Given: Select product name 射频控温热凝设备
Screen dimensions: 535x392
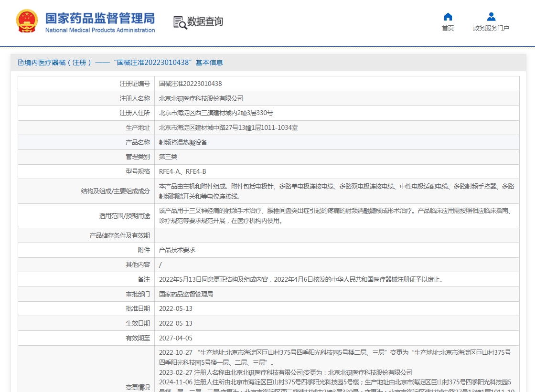Looking at the screenshot, I should pos(183,142).
